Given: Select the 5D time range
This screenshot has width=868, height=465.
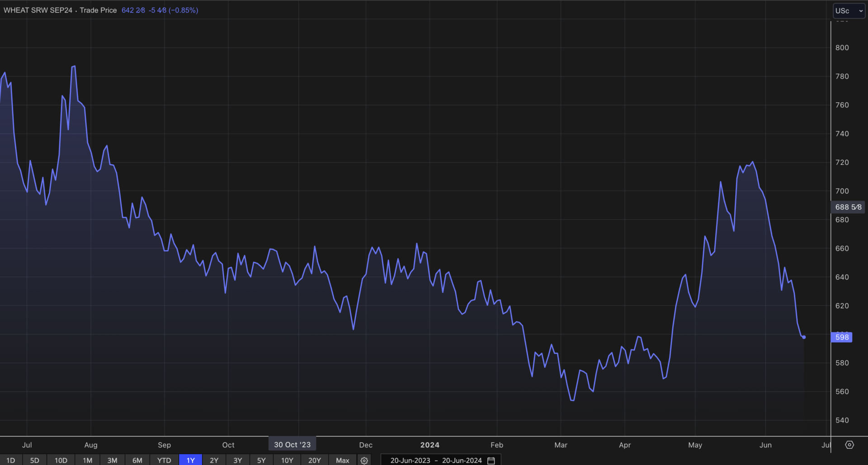Looking at the screenshot, I should click(34, 460).
